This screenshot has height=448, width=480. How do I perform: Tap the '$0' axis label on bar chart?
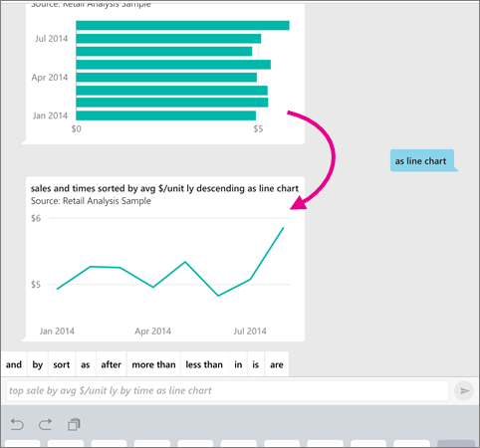tap(77, 128)
